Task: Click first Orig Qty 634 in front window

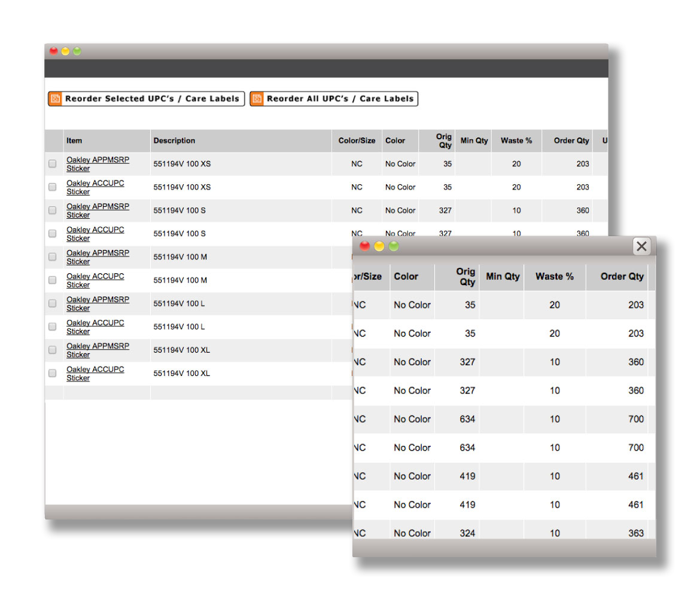Action: click(467, 419)
